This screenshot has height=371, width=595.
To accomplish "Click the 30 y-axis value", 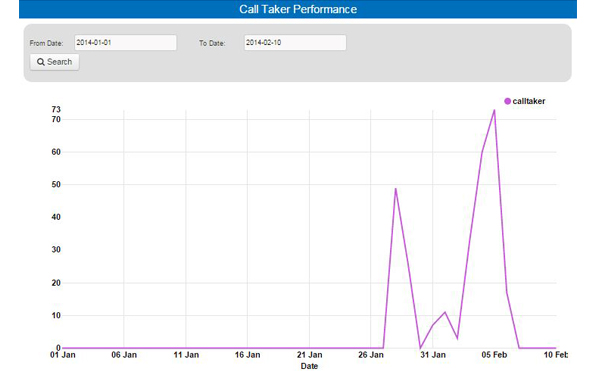I will click(x=56, y=250).
